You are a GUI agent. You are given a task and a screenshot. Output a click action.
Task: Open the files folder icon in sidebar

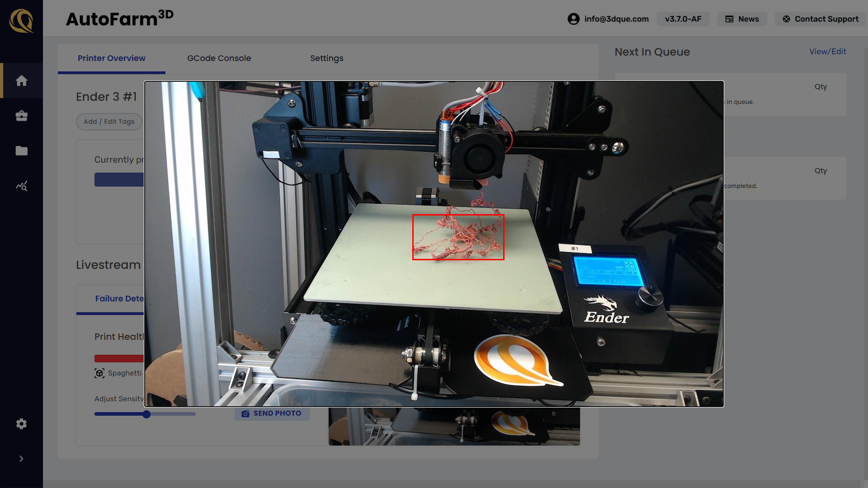(21, 150)
